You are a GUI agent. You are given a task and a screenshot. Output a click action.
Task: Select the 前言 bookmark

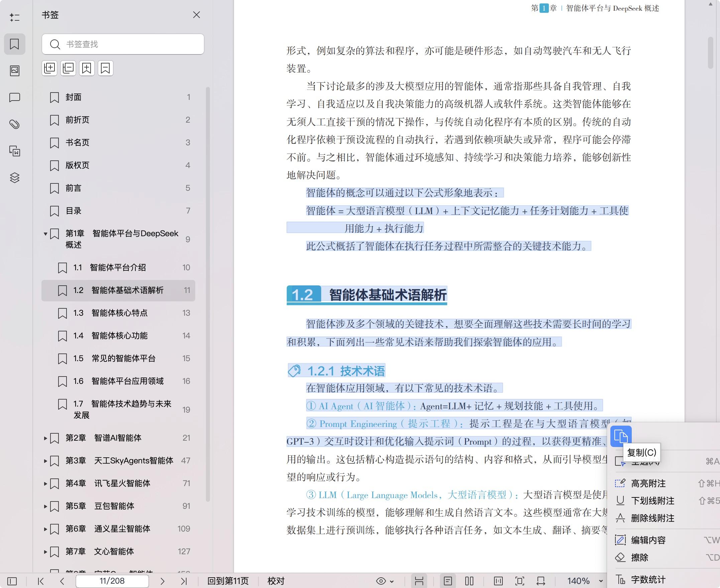pyautogui.click(x=118, y=188)
